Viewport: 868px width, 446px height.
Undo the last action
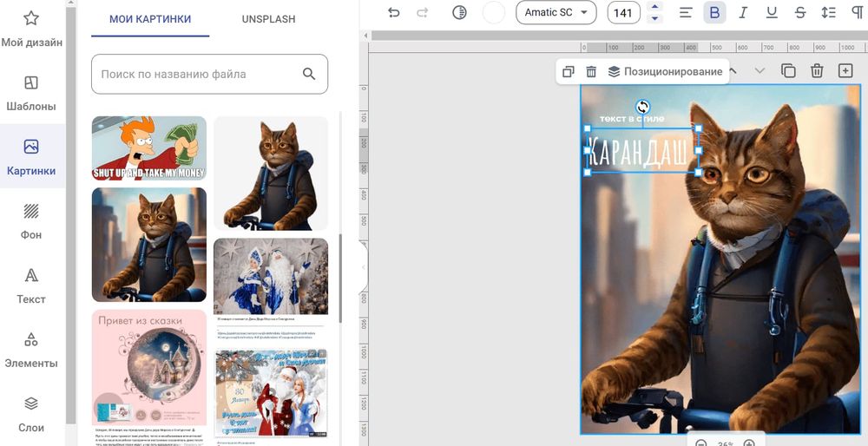coord(394,12)
